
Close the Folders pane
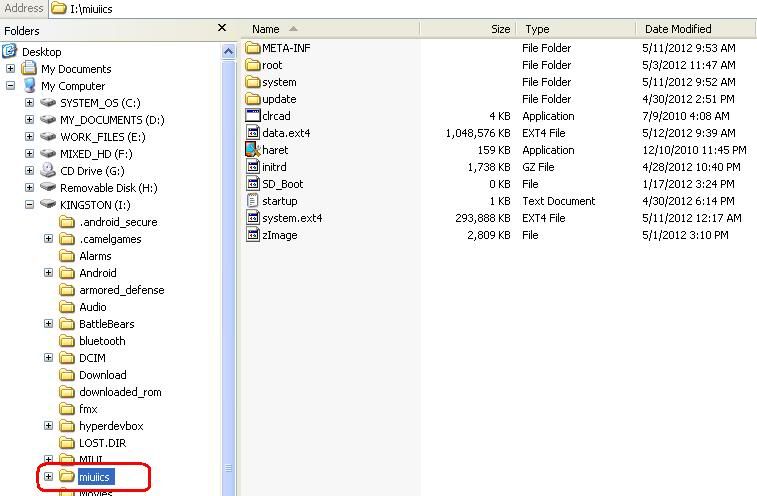[x=222, y=29]
